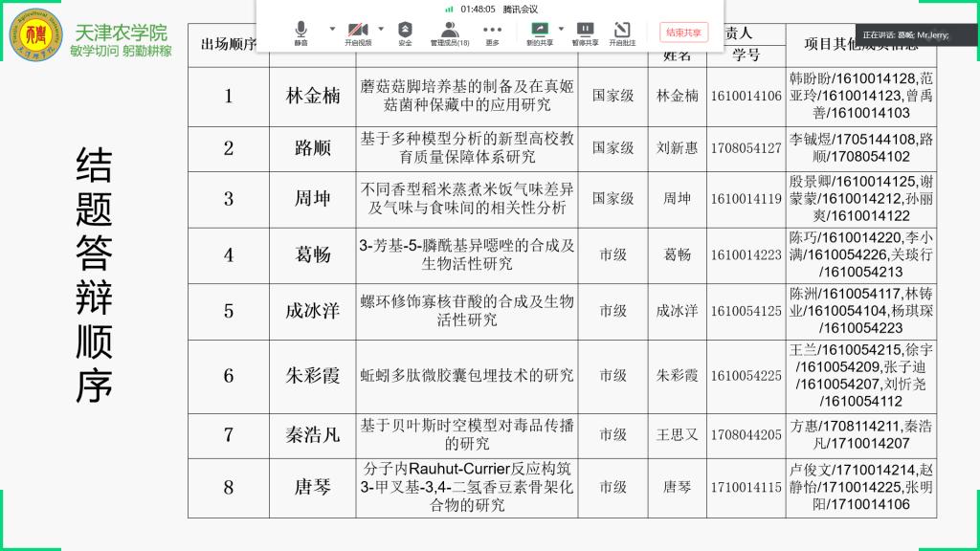
Task: Click member info cell starting "韩盼盼/1610014128"
Action: (861, 96)
